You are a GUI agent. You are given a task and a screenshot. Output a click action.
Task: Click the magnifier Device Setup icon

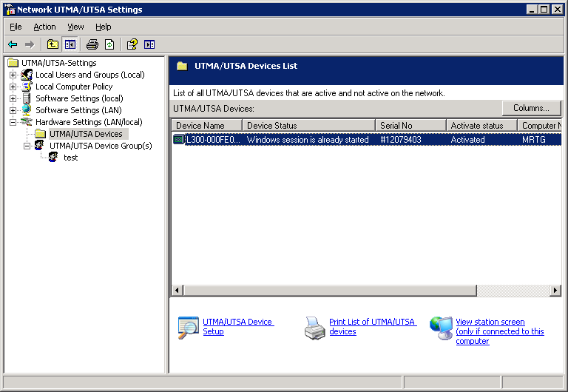click(x=189, y=327)
